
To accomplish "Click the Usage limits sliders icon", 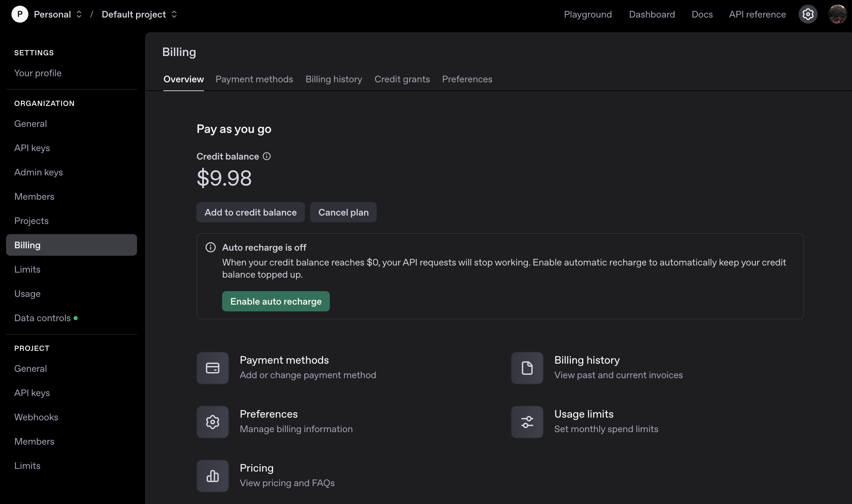I will (527, 422).
